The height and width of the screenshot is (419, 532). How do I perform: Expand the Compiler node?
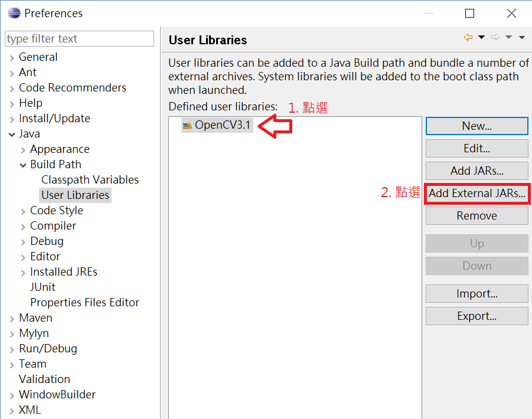click(x=23, y=227)
